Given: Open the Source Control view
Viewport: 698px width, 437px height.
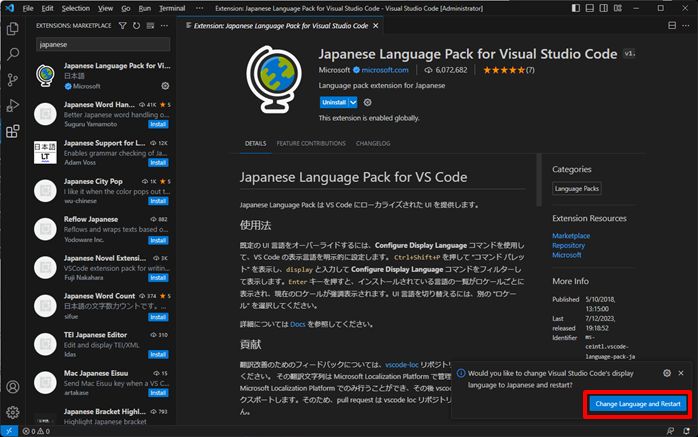Looking at the screenshot, I should pos(12,80).
